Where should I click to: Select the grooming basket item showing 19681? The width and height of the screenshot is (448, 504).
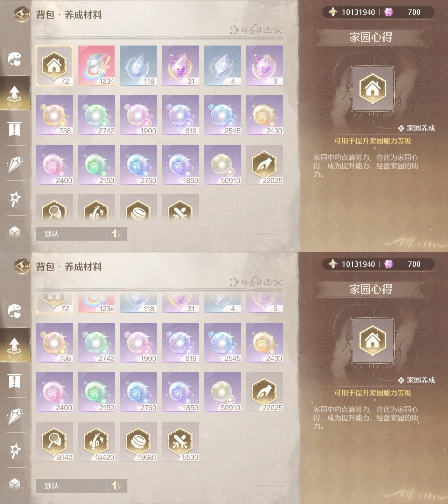138,442
